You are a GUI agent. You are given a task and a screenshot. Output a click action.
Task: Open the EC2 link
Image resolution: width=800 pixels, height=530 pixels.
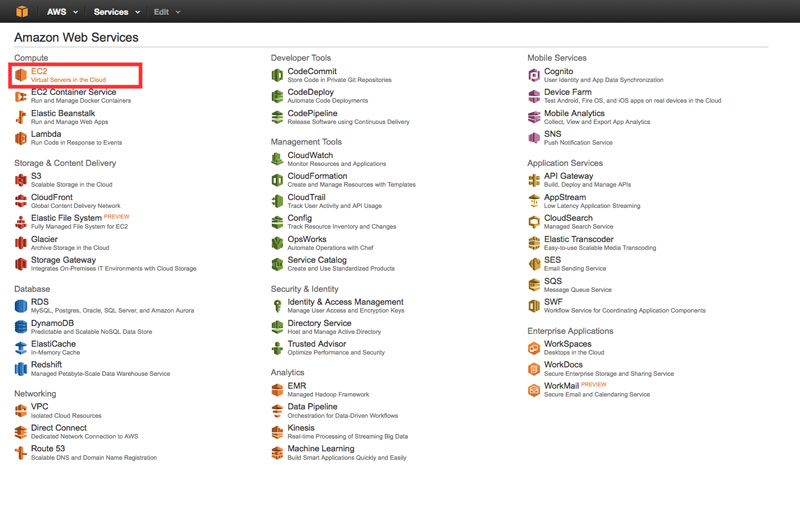pyautogui.click(x=39, y=71)
